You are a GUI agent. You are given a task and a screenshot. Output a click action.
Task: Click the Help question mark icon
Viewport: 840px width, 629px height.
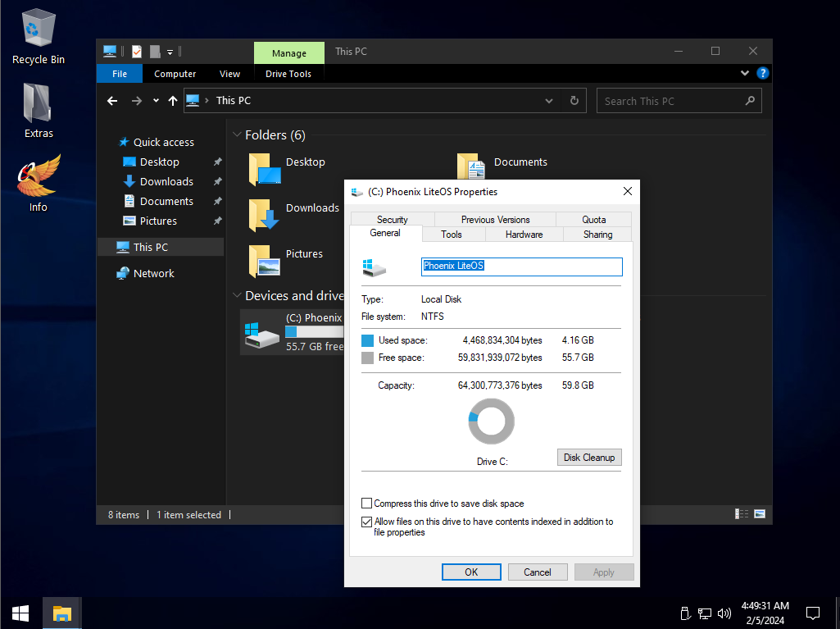click(763, 73)
